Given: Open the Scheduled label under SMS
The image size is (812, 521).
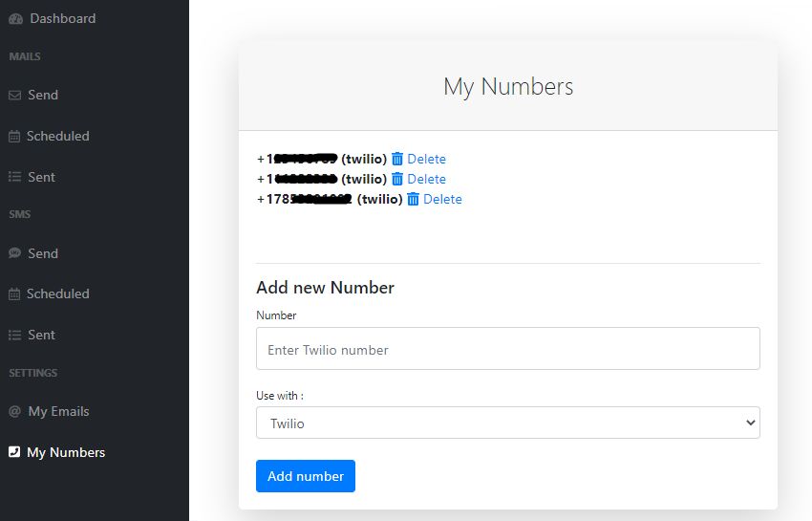Looking at the screenshot, I should coord(58,293).
